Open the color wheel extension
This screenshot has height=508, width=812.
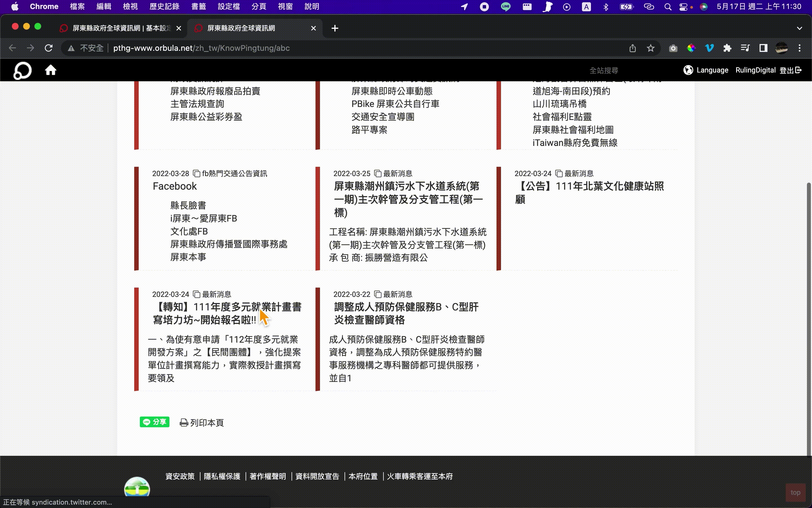tap(691, 48)
